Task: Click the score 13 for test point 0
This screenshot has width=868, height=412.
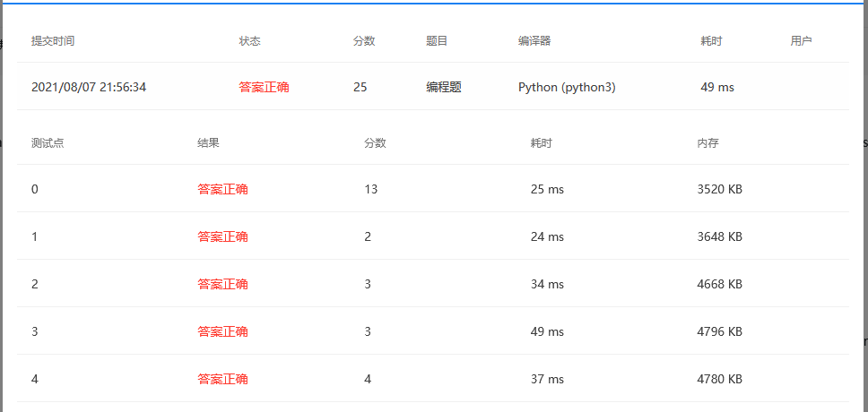Action: click(371, 189)
